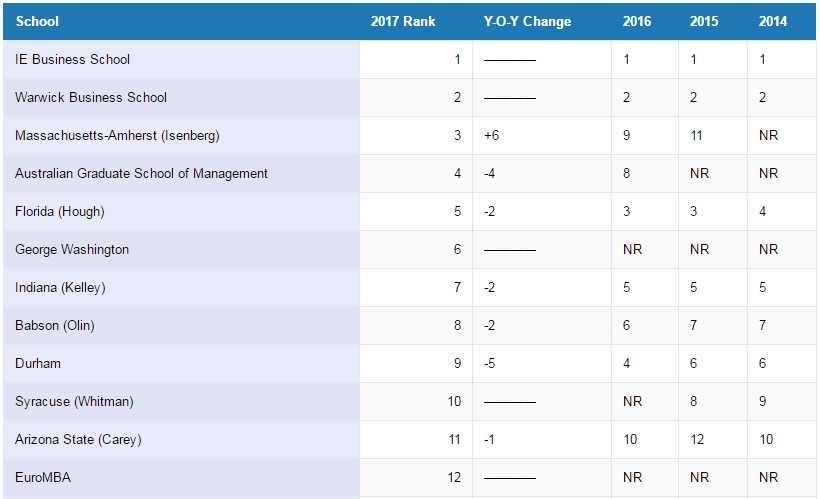
Task: Click the 2017 Rank column header
Action: (x=403, y=21)
